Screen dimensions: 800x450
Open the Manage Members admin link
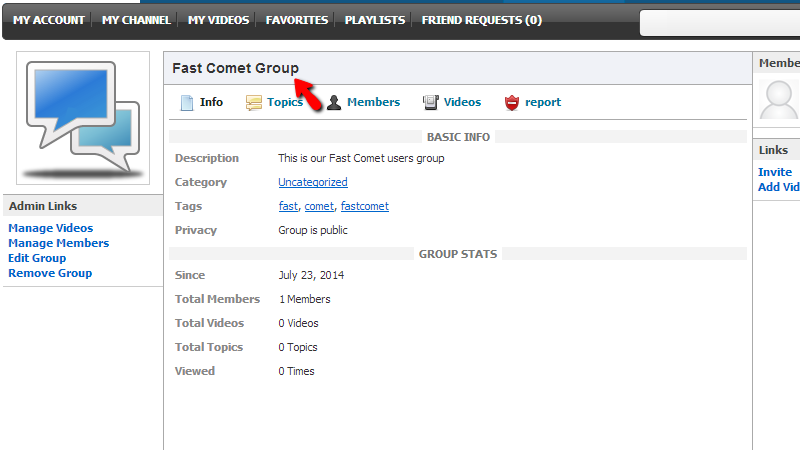[59, 243]
